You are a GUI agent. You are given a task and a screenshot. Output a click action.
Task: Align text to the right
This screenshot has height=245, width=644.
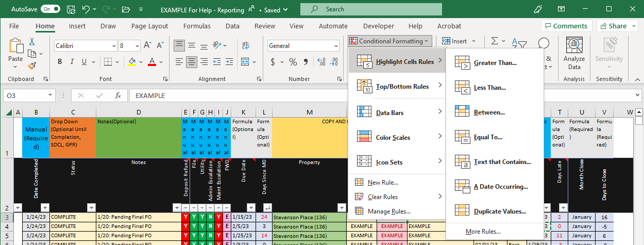[205, 62]
